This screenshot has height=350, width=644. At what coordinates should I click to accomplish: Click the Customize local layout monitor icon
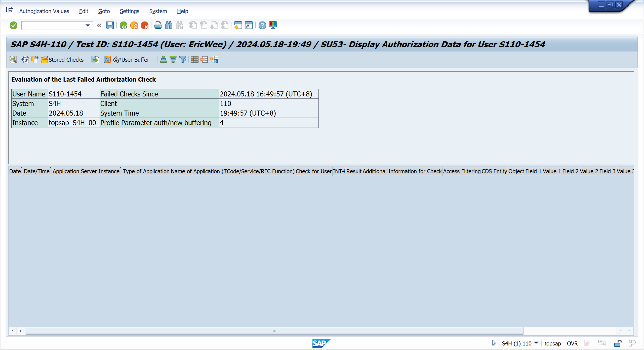pyautogui.click(x=273, y=25)
